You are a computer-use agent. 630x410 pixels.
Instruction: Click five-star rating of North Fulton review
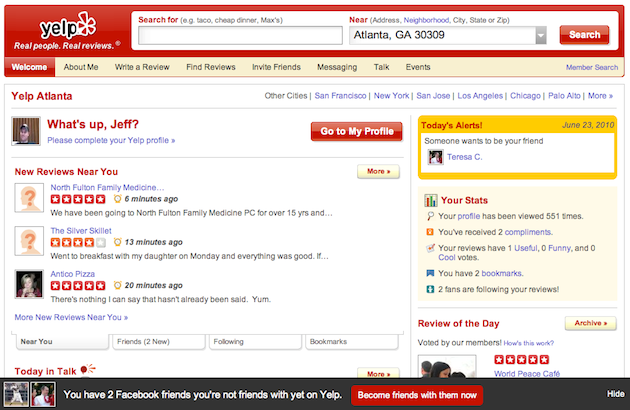[x=78, y=199]
